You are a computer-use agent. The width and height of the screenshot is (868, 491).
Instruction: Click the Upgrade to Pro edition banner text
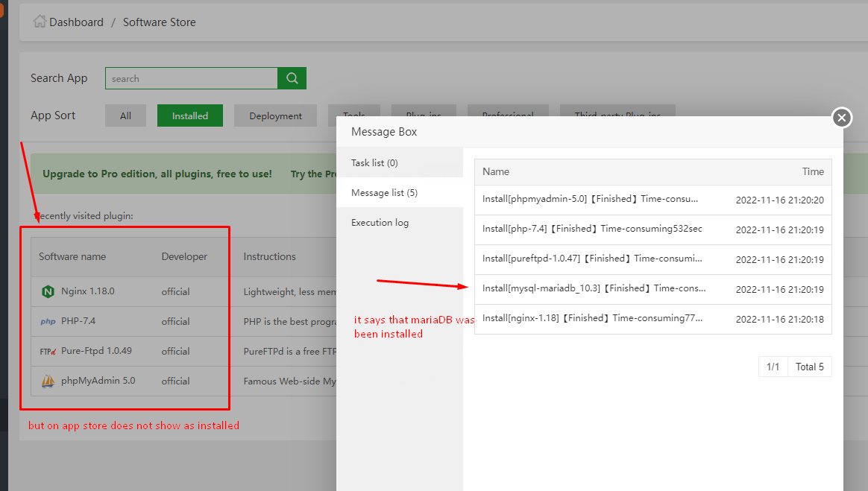pyautogui.click(x=157, y=174)
